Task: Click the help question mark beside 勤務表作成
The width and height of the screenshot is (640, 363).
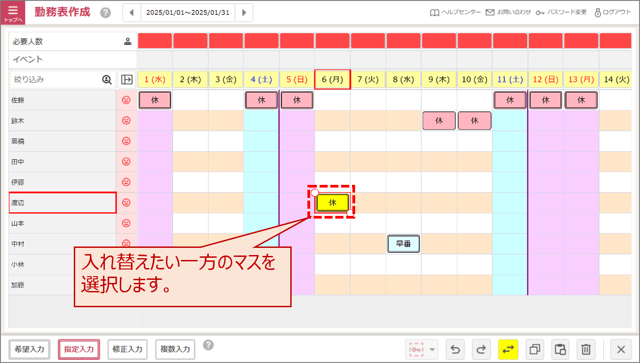Action: pos(105,13)
